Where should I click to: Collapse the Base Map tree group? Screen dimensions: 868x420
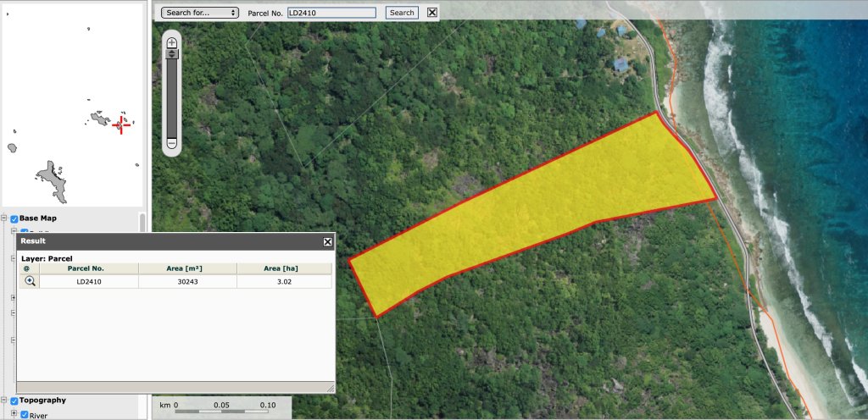4,218
